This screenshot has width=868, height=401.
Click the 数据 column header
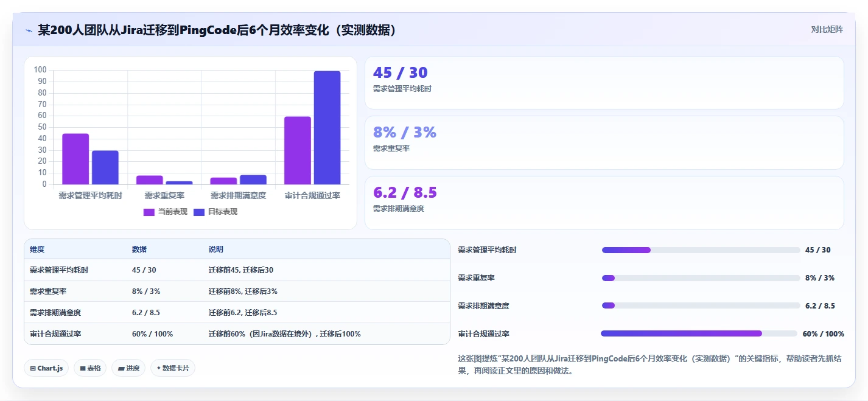[x=139, y=249]
